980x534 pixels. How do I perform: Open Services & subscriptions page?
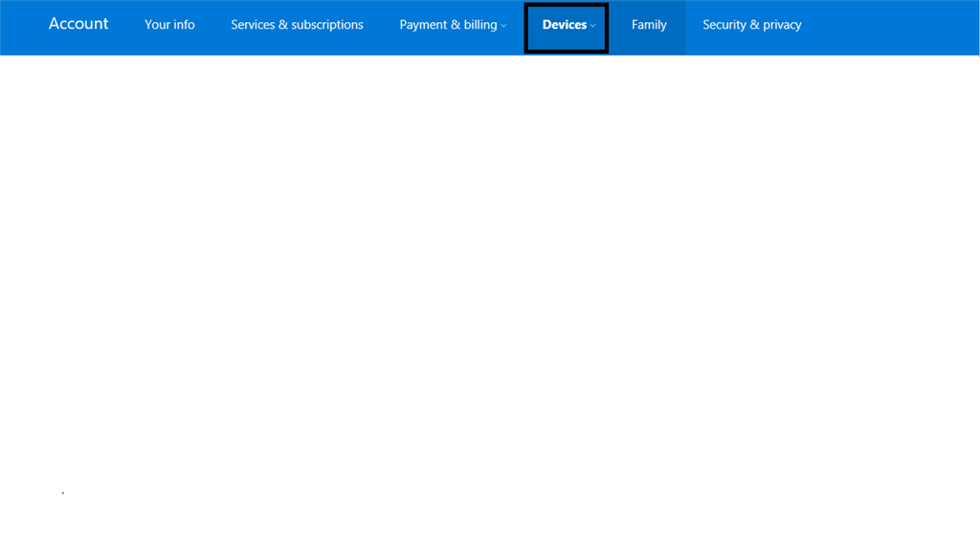coord(297,25)
